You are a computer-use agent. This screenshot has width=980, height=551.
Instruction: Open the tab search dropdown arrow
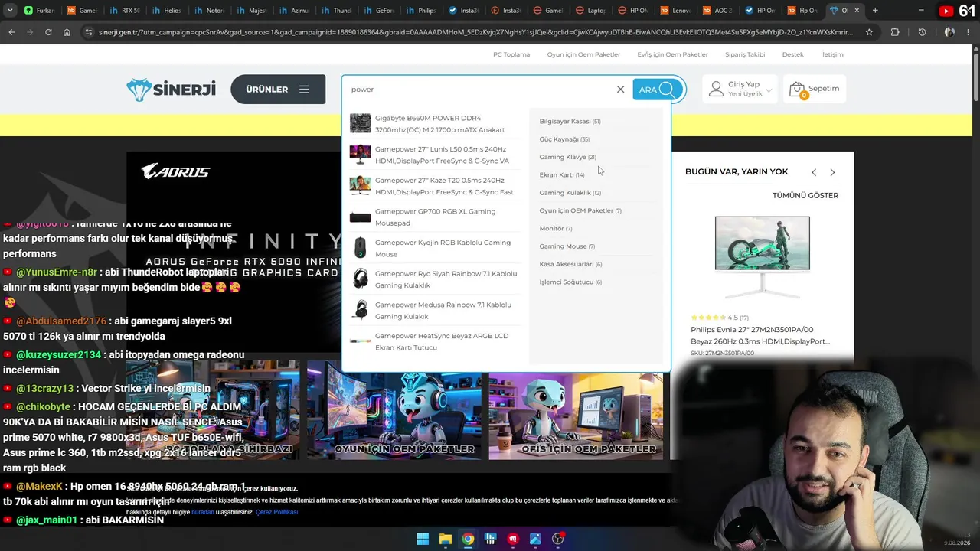coord(10,11)
